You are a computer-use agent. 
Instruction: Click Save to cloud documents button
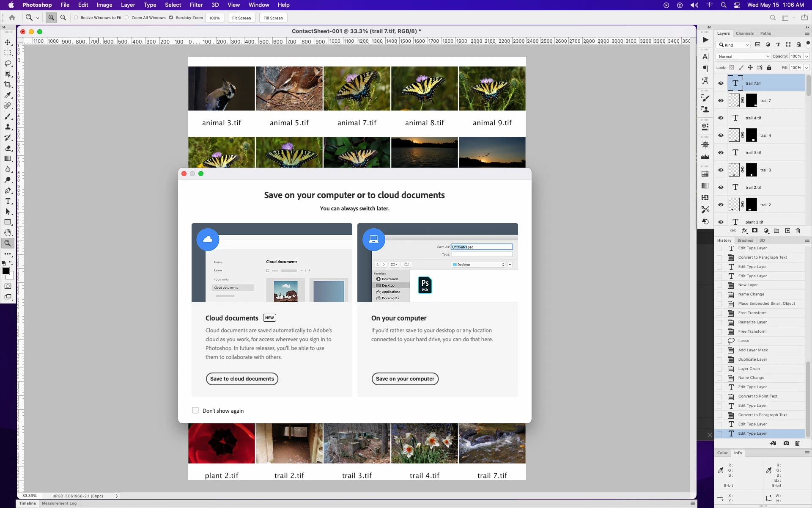pyautogui.click(x=242, y=379)
